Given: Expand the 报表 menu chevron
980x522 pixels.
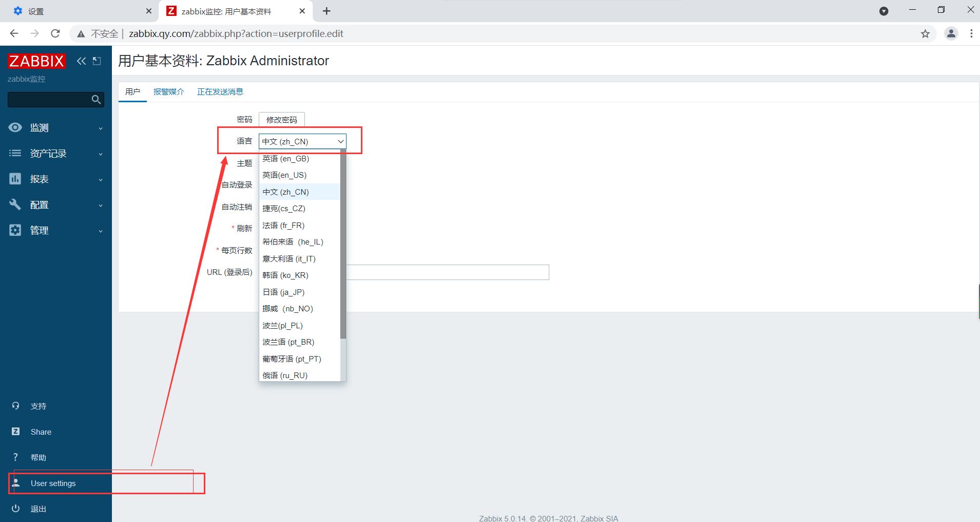Looking at the screenshot, I should click(x=101, y=180).
